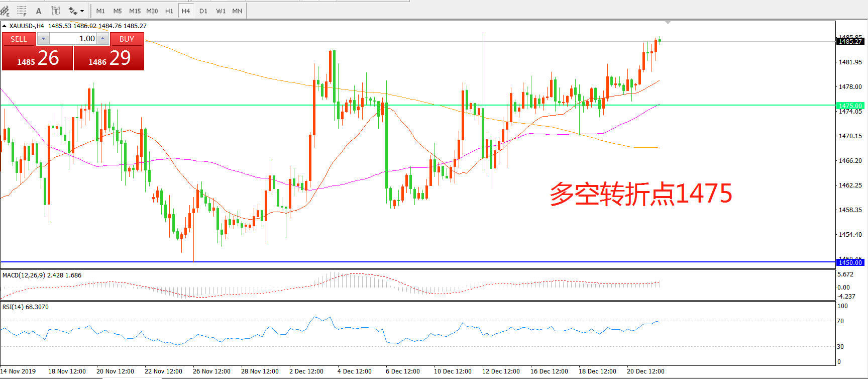Decrease lot volume with down arrow
Viewport: 868px width, 379px height.
coord(43,39)
